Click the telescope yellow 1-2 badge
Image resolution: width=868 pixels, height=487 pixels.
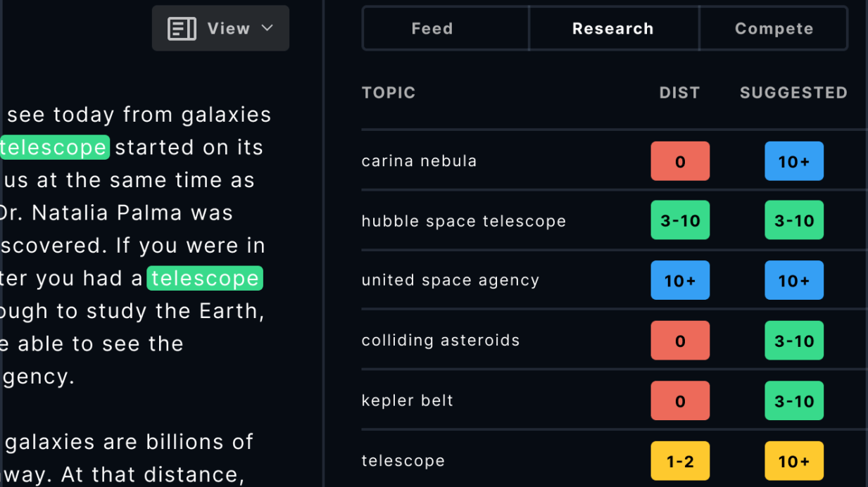679,461
